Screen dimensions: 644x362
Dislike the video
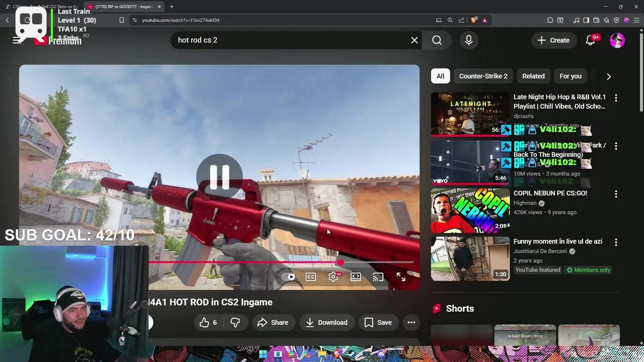coord(235,322)
